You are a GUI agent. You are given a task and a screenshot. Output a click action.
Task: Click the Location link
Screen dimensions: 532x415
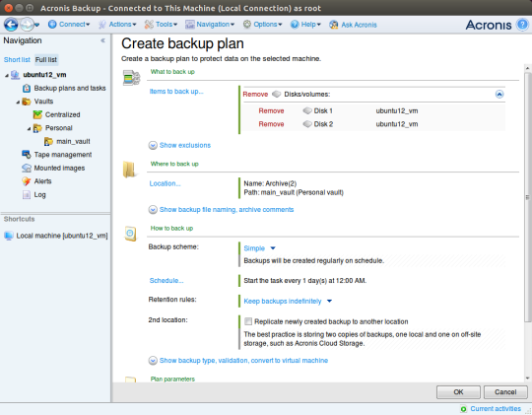165,183
